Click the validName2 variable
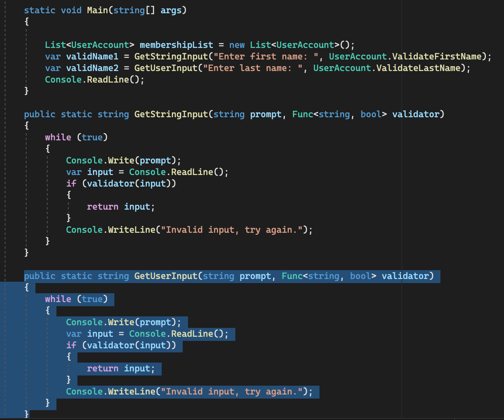This screenshot has width=504, height=420. pyautogui.click(x=92, y=68)
